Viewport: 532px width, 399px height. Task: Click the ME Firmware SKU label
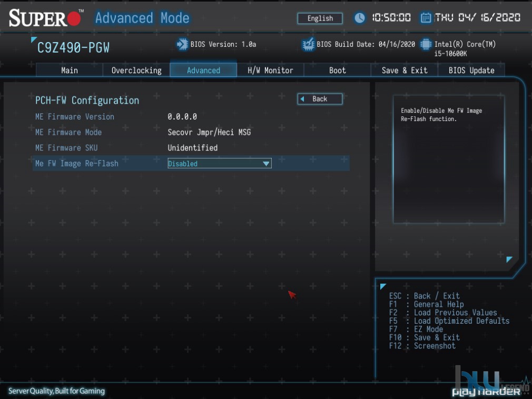(66, 148)
